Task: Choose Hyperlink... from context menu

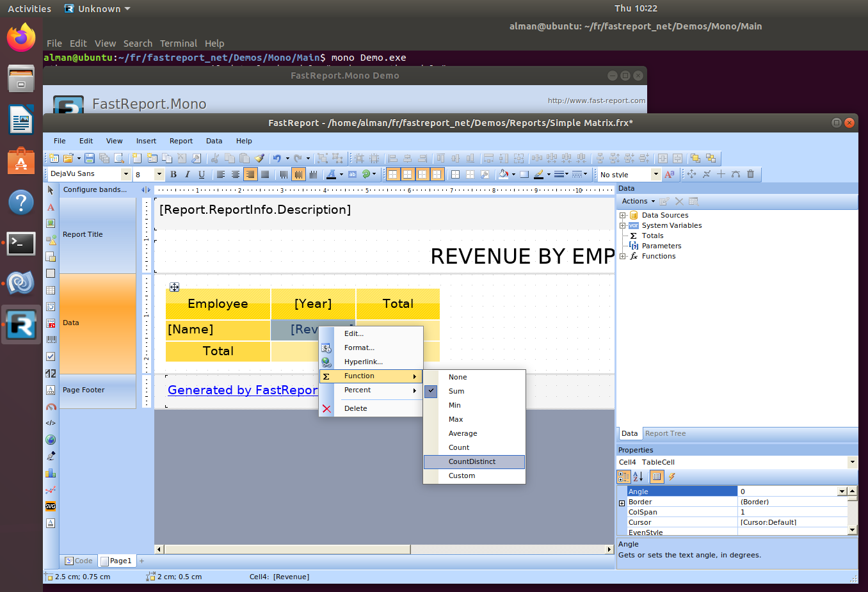Action: pyautogui.click(x=371, y=362)
